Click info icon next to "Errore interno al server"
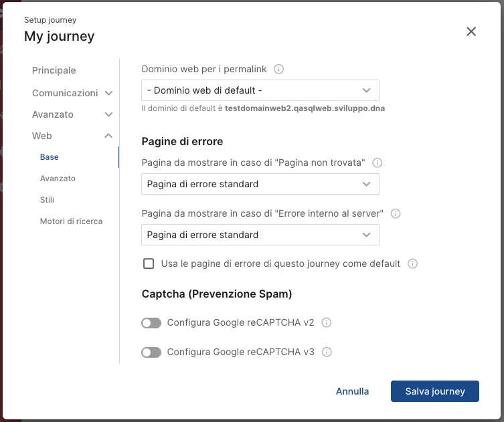 tap(396, 213)
